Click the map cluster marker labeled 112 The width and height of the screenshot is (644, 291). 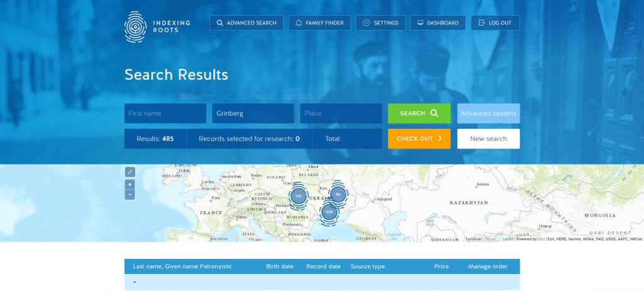[298, 196]
